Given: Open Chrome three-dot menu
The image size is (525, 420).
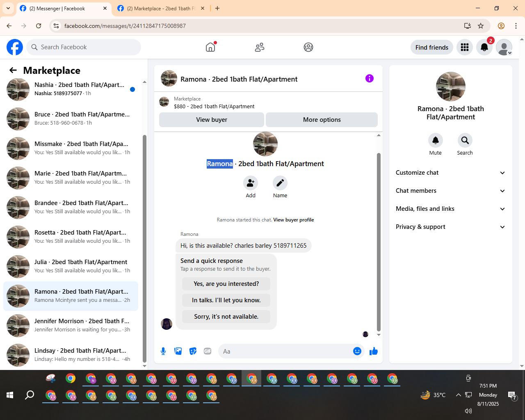Looking at the screenshot, I should point(516,26).
